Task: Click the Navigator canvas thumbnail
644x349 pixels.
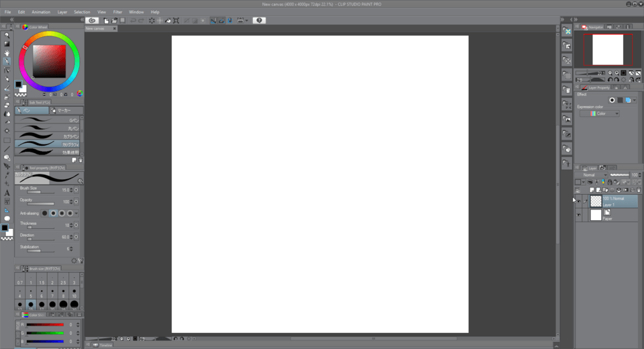Action: coord(608,49)
